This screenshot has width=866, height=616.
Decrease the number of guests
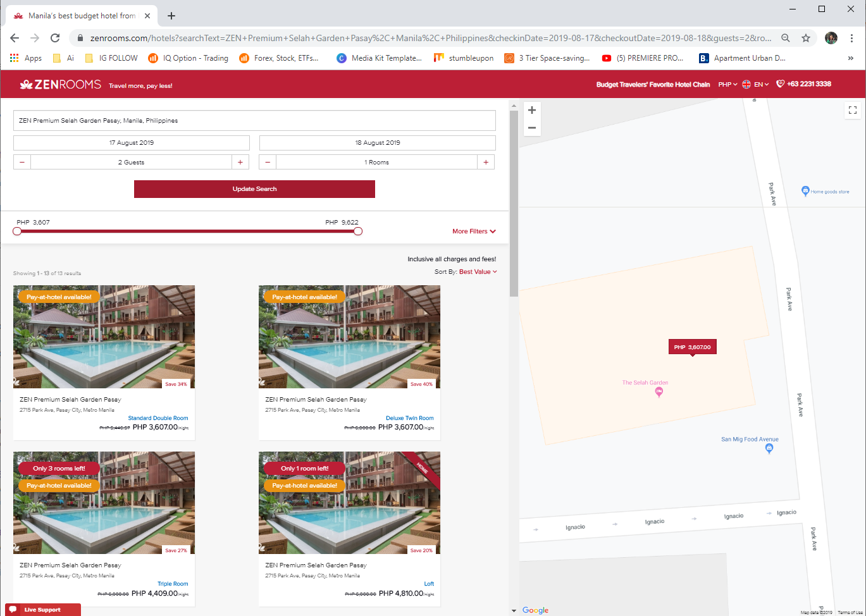tap(22, 163)
